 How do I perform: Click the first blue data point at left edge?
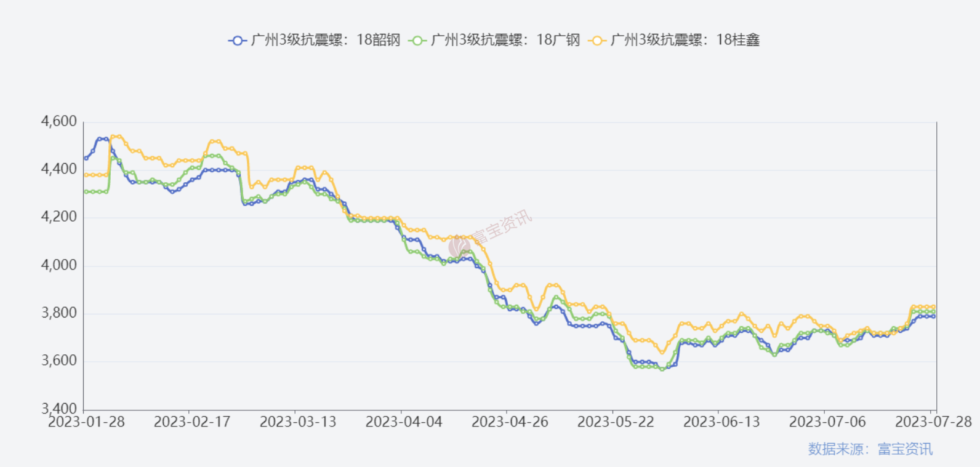(x=86, y=158)
